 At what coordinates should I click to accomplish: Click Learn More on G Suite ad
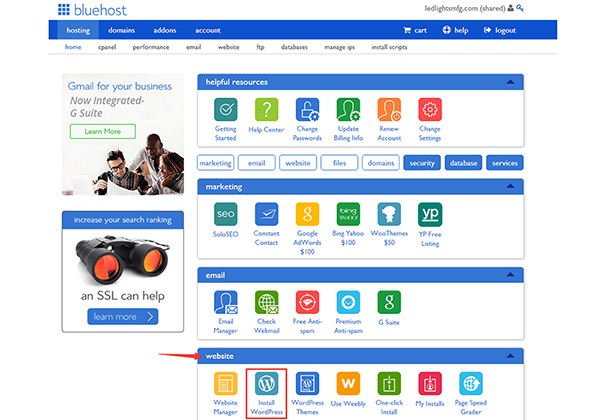(103, 131)
